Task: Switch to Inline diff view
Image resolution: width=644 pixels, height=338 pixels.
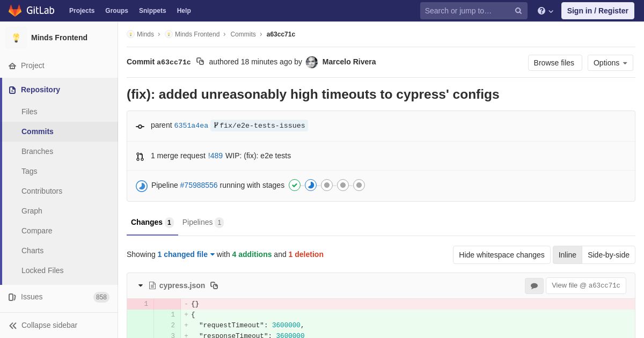Action: tap(567, 255)
